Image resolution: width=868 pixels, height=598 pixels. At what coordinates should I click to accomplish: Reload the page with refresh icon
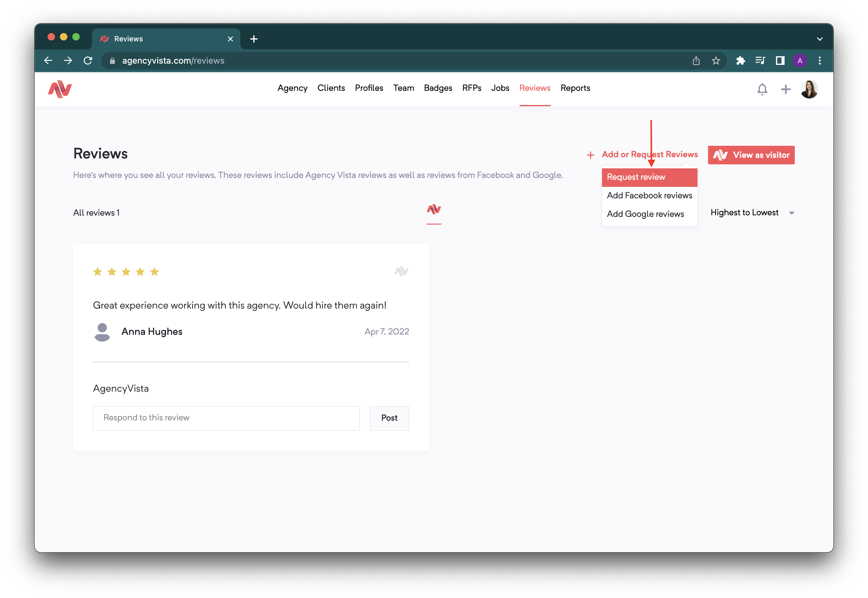(x=88, y=60)
